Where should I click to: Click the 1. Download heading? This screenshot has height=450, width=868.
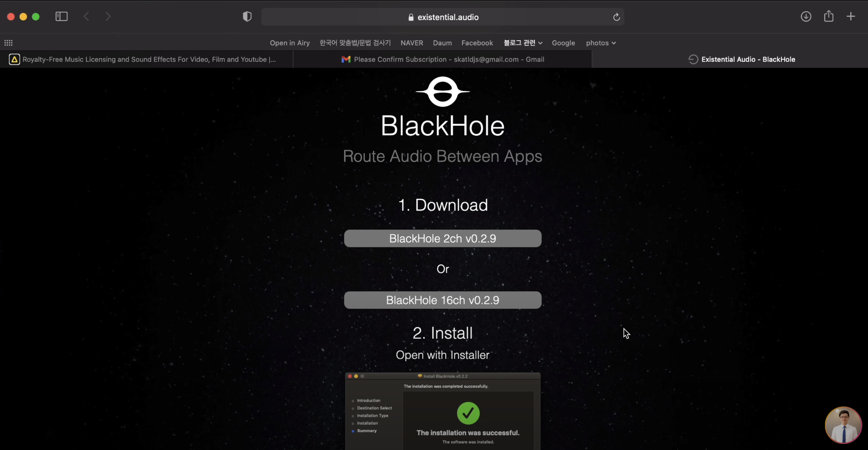pyautogui.click(x=442, y=205)
